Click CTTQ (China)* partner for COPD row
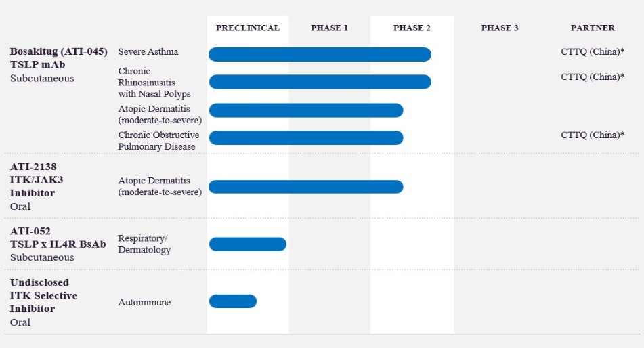 (x=593, y=135)
